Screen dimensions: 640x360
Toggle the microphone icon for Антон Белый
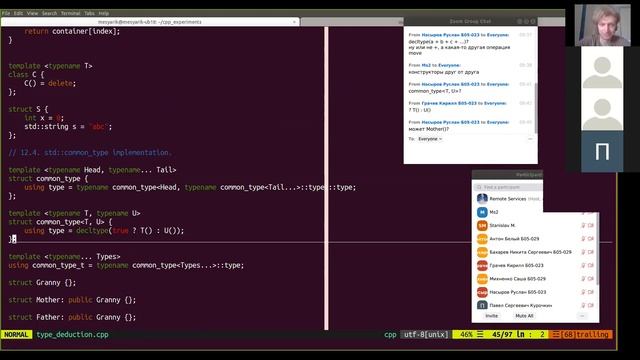(x=583, y=239)
